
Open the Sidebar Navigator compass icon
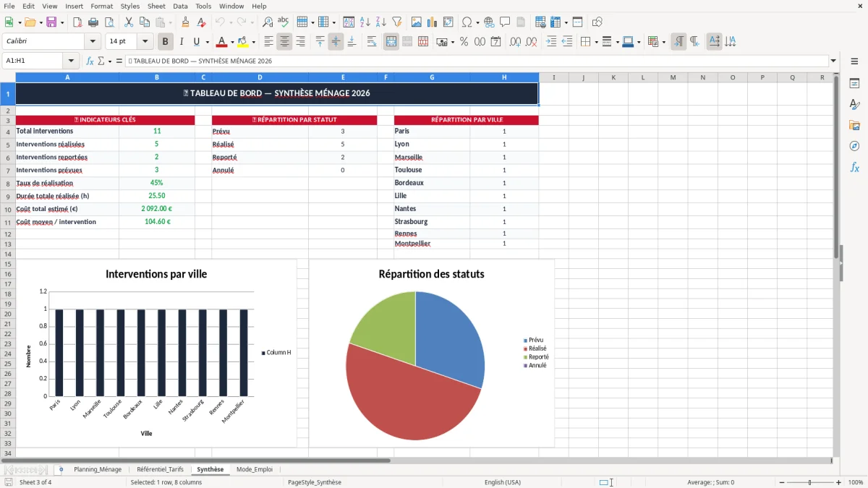point(854,146)
